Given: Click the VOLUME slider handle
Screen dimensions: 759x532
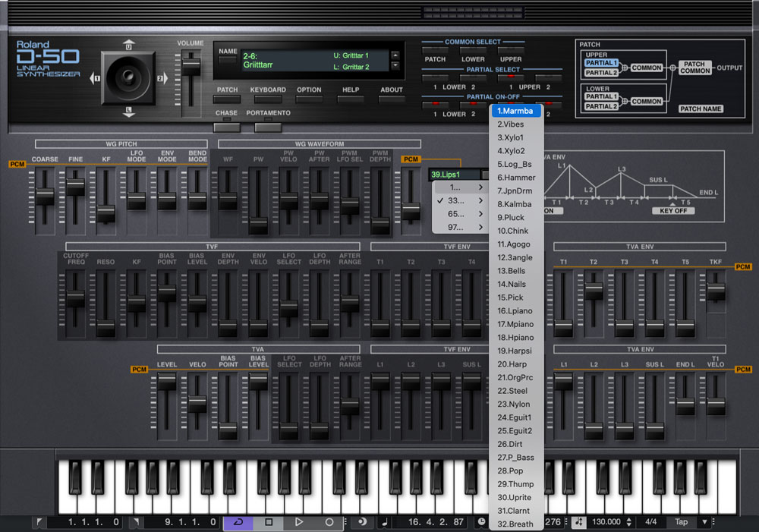Looking at the screenshot, I should pyautogui.click(x=191, y=66).
